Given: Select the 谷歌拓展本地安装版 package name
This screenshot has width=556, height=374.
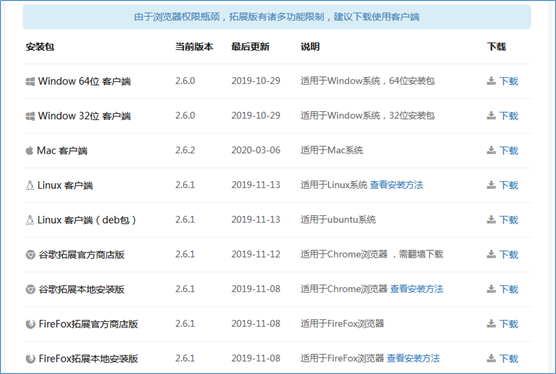Looking at the screenshot, I should pos(82,289).
